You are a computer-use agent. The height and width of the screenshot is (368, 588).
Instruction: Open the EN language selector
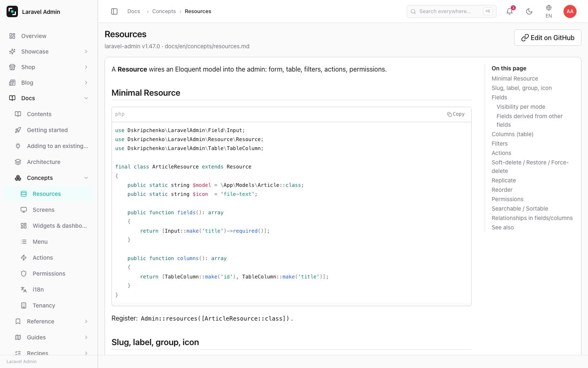549,11
